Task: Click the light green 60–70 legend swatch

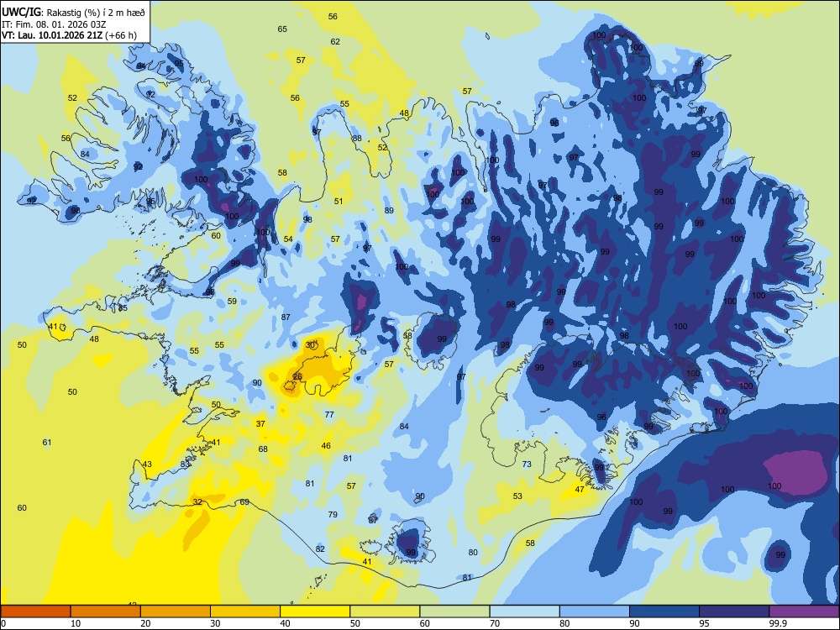Action: tap(454, 612)
